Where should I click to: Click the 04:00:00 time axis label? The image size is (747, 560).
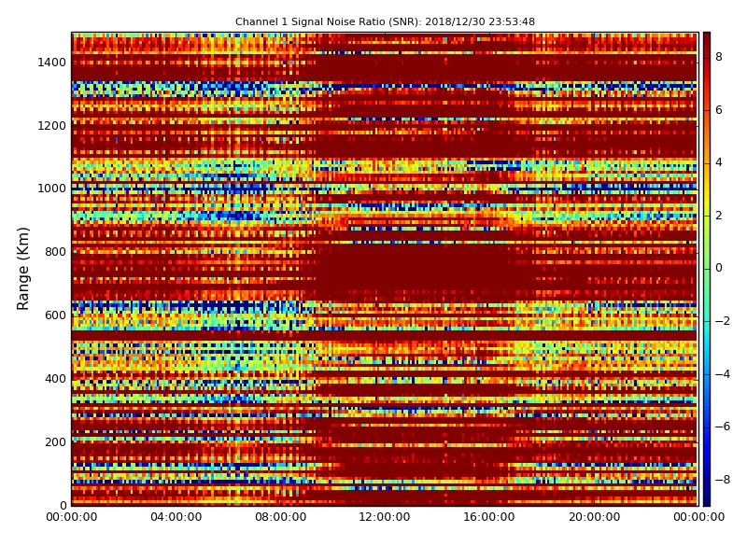(176, 517)
